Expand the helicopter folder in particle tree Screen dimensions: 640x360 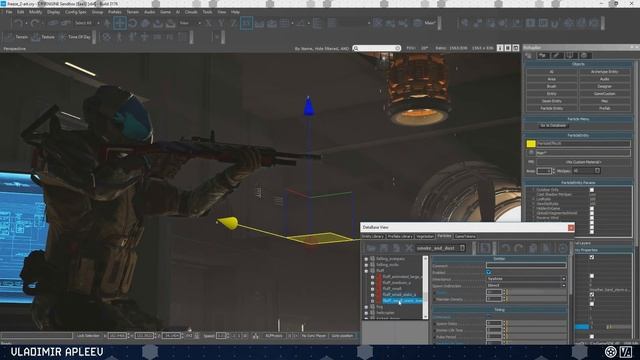(366, 313)
